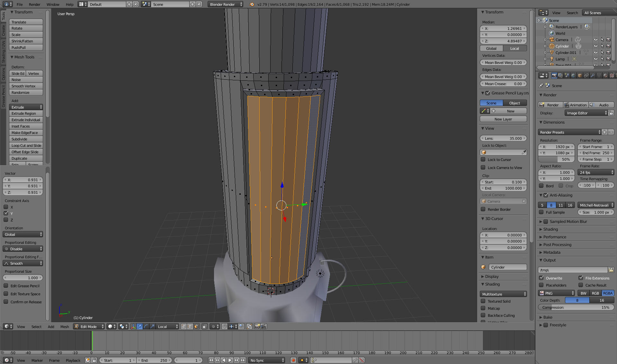Click the play animation button

click(x=230, y=360)
